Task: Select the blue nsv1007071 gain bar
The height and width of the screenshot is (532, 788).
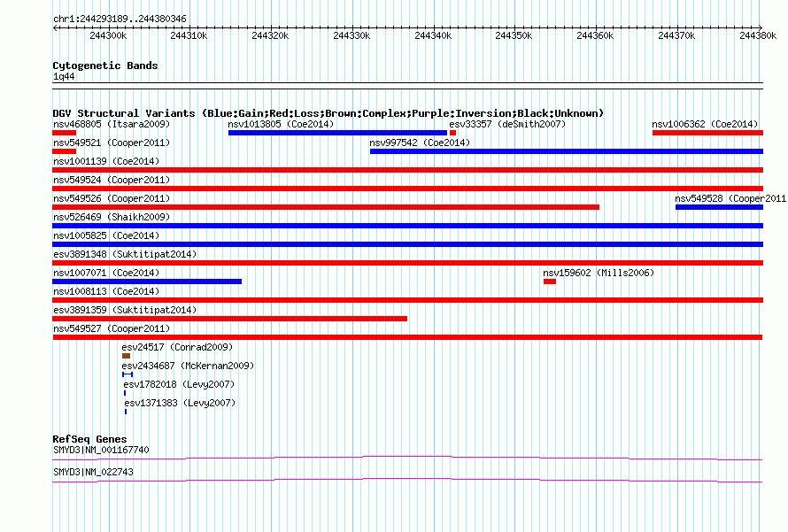Action: (x=147, y=281)
